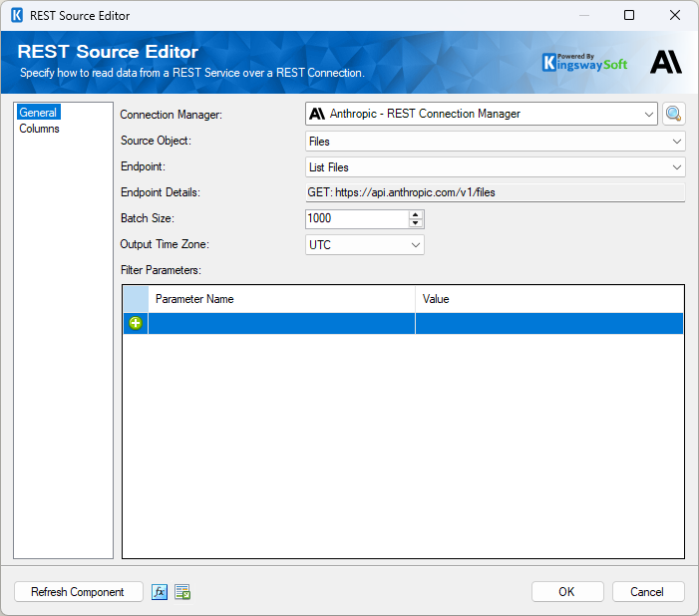Click the table icon next to fx icon
Image resolution: width=699 pixels, height=616 pixels.
tap(182, 592)
